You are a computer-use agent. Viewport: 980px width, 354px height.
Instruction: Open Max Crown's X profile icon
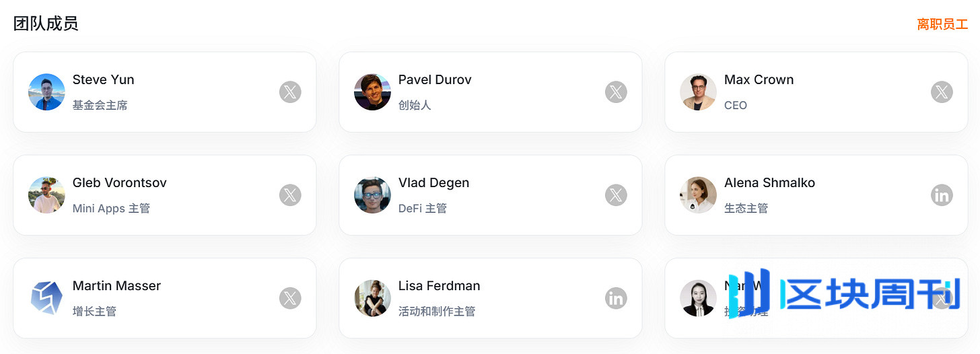(942, 92)
